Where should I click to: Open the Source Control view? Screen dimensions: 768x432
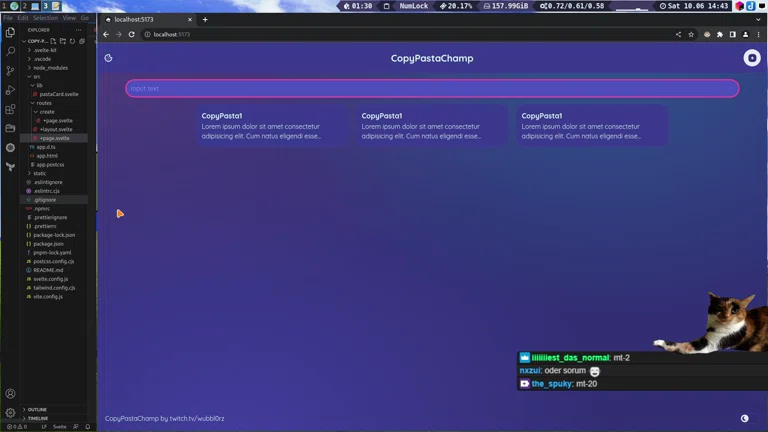click(10, 71)
